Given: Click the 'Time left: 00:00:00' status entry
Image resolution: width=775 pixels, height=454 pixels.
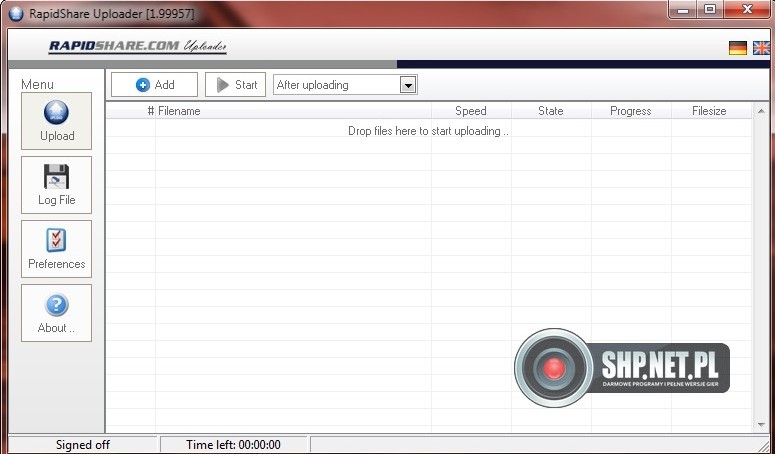Looking at the screenshot, I should pyautogui.click(x=234, y=445).
